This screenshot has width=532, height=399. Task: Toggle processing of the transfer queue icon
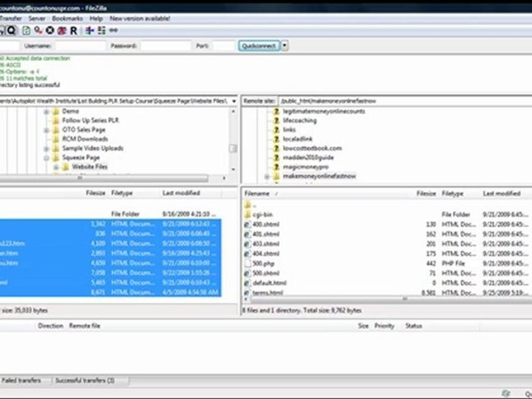[38, 30]
